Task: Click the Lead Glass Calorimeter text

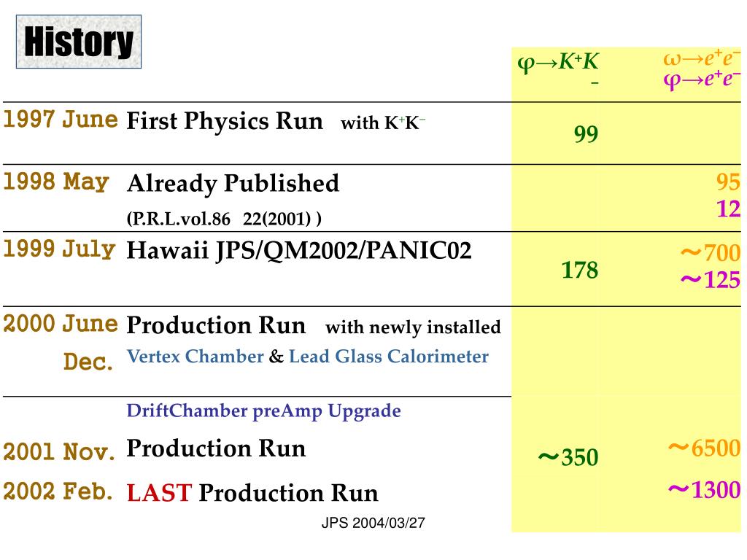Action: coord(389,356)
